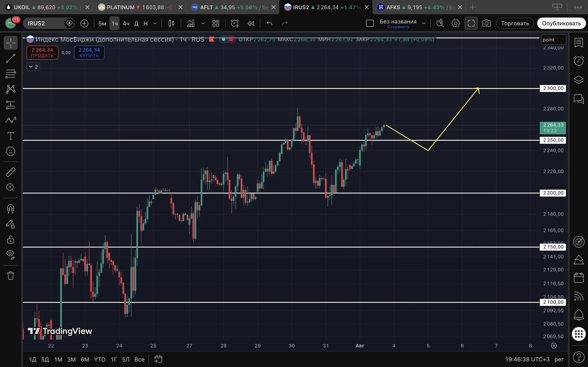Select the text annotation tool
588x367 pixels.
pyautogui.click(x=10, y=136)
